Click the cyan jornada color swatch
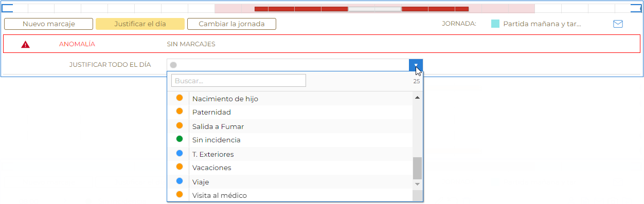This screenshot has height=204, width=644. pos(495,24)
